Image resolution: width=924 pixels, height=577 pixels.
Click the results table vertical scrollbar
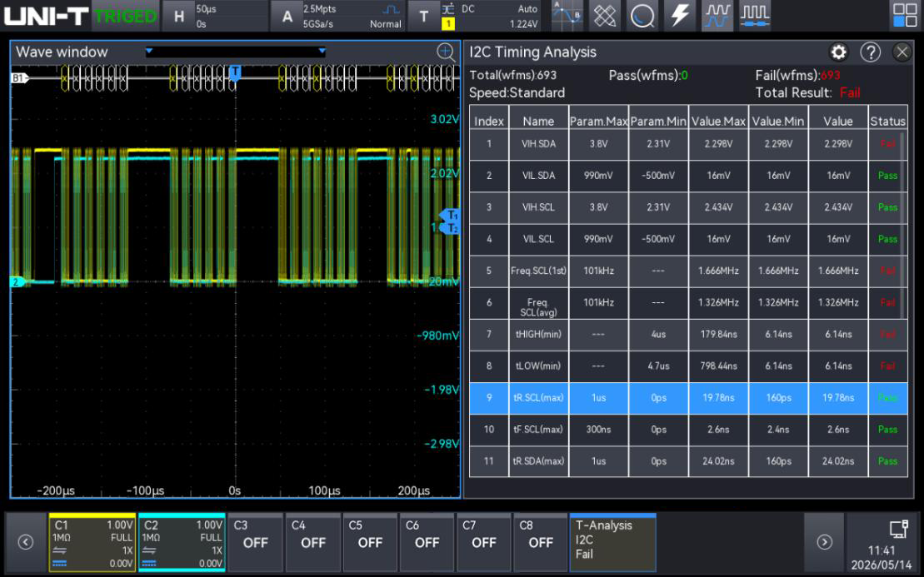click(x=902, y=224)
